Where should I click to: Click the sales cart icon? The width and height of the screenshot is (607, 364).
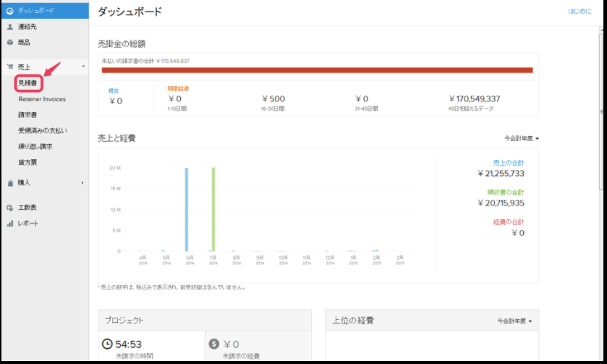10,67
